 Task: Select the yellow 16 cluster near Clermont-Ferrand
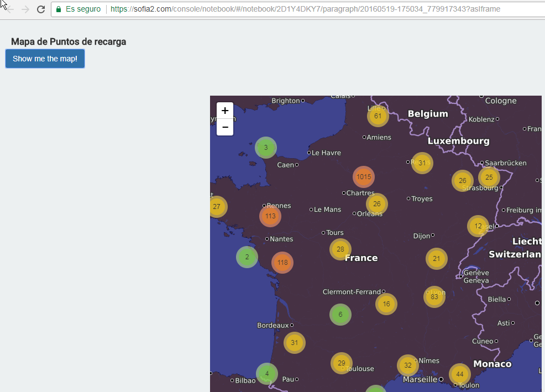(386, 304)
